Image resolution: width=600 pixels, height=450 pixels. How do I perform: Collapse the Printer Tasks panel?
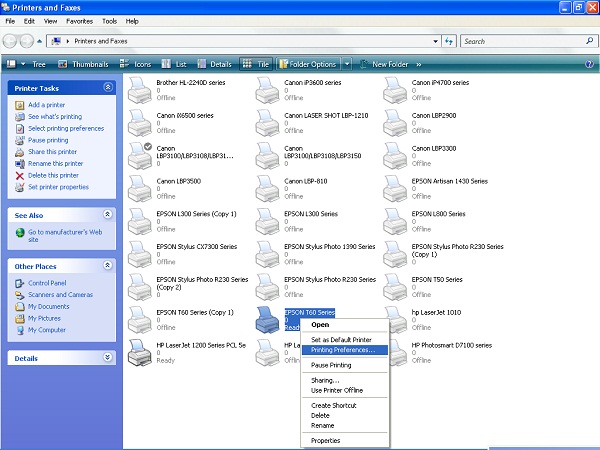[x=108, y=88]
